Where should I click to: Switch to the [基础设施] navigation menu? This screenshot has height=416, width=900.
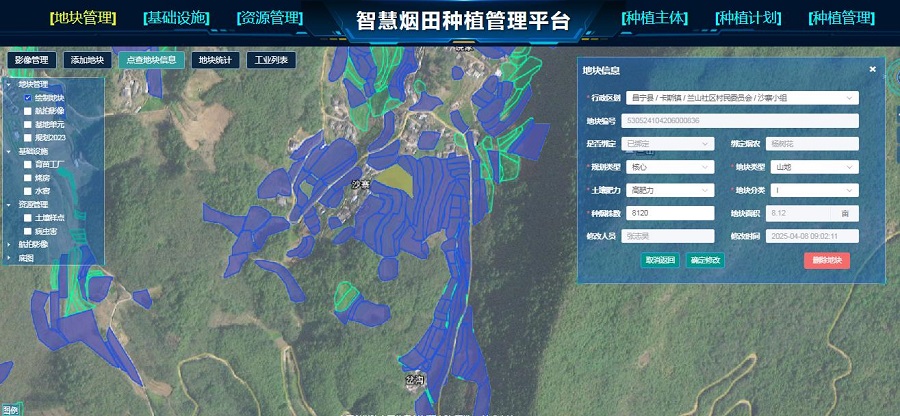click(x=177, y=19)
